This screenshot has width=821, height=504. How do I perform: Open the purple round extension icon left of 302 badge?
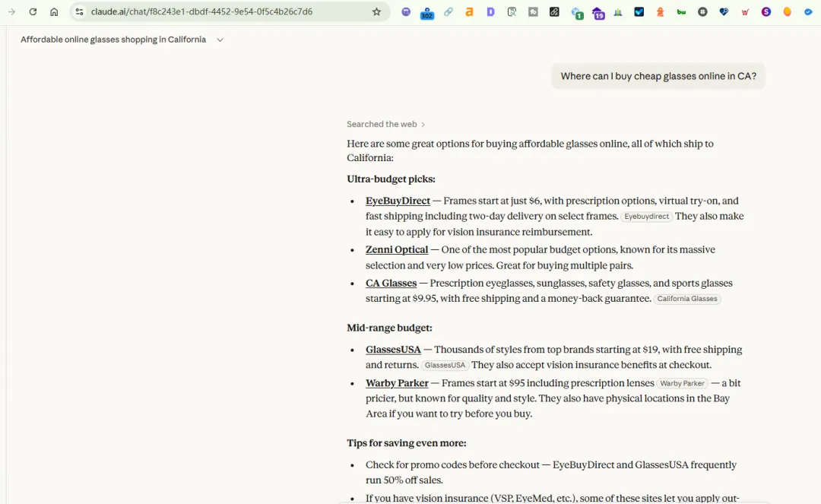pyautogui.click(x=406, y=11)
